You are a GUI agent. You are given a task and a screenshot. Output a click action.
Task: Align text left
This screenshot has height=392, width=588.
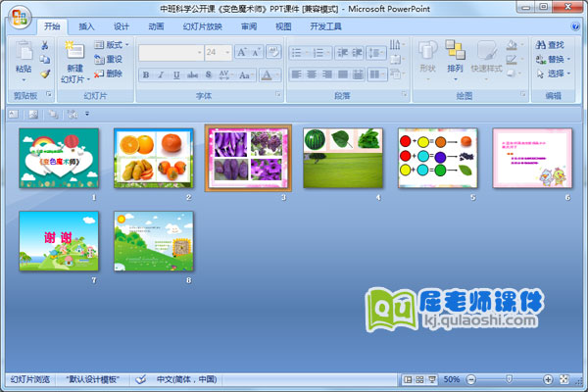tap(296, 74)
